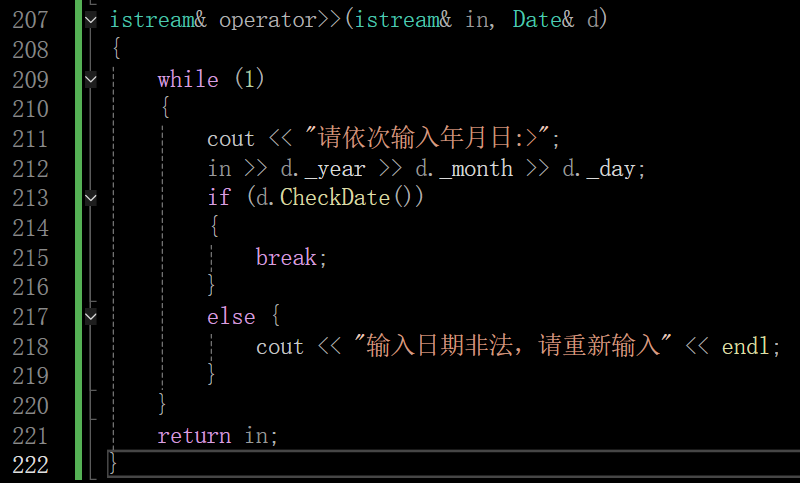Click line number 218 in the gutter
The height and width of the screenshot is (483, 800).
pos(30,347)
